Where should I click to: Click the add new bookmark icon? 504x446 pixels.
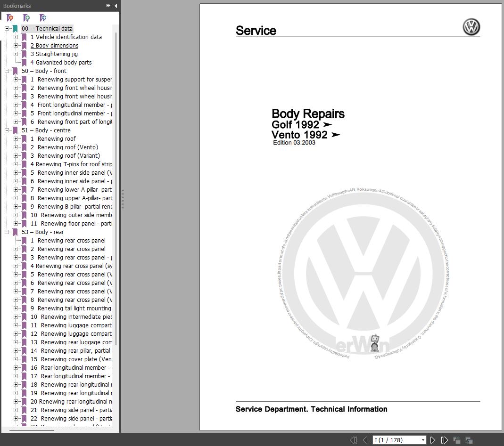pyautogui.click(x=26, y=17)
